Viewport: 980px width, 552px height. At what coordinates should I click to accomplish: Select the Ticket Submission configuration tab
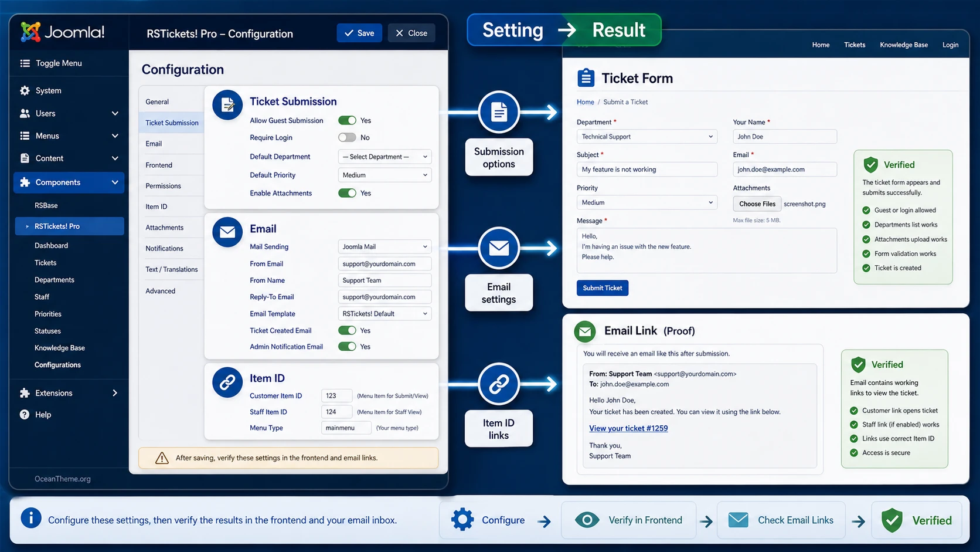(172, 123)
